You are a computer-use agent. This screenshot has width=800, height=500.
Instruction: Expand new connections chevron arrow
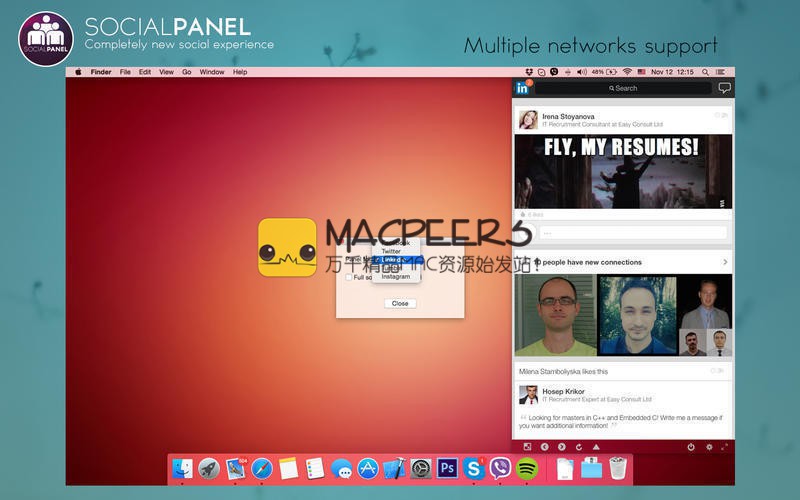click(725, 262)
